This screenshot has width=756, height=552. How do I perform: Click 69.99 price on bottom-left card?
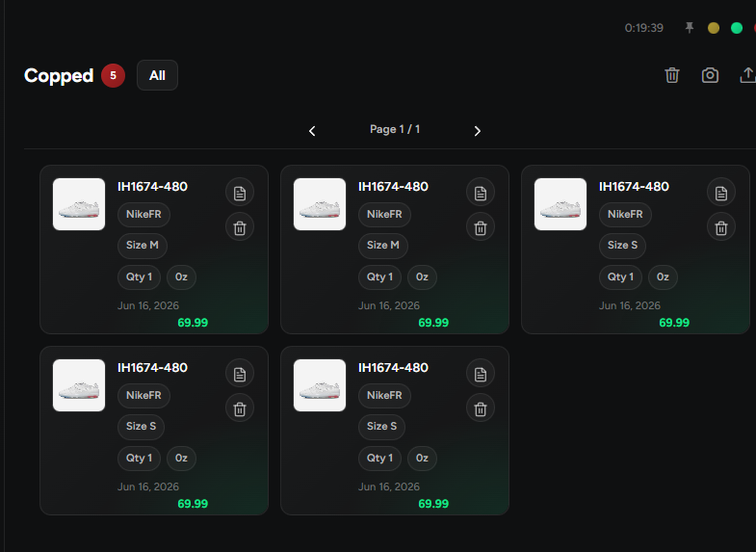[193, 504]
